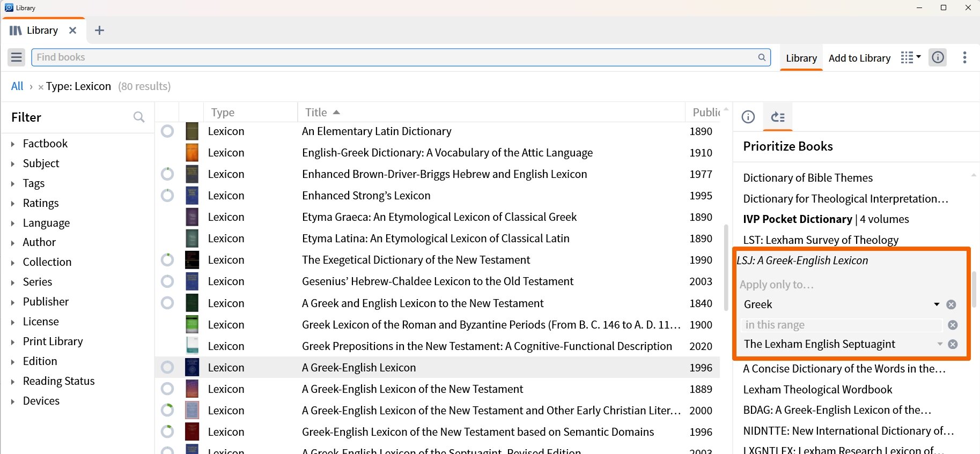Switch to Add to Library
The width and height of the screenshot is (980, 454).
(x=859, y=58)
